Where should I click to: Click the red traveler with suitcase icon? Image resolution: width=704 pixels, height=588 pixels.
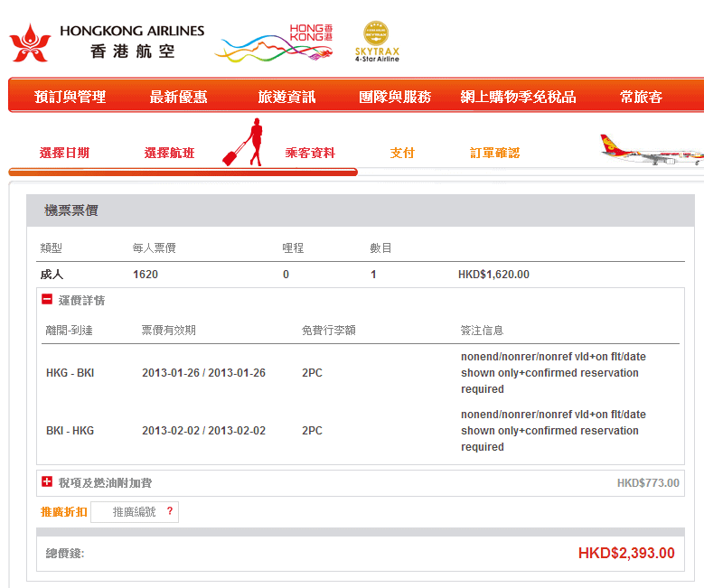coord(245,143)
